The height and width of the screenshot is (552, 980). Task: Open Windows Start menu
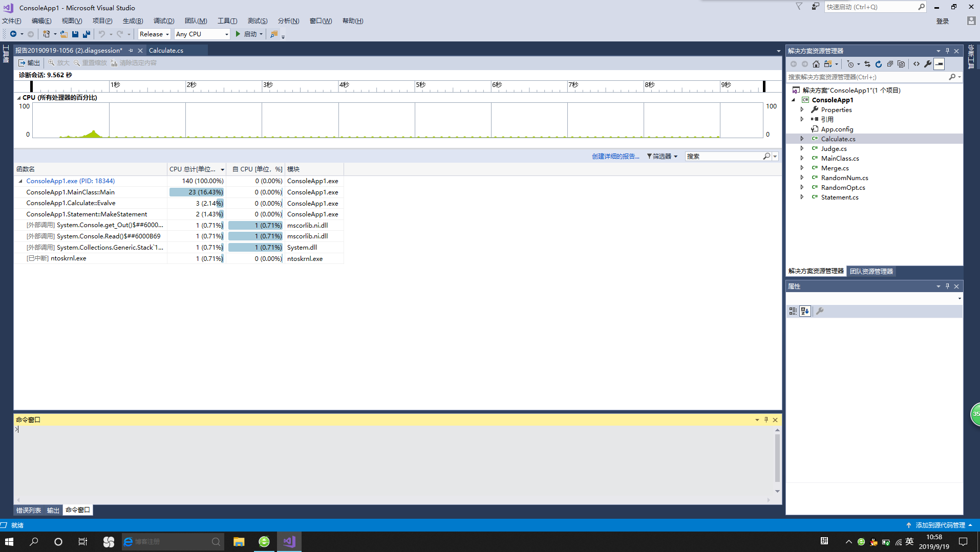pyautogui.click(x=9, y=542)
